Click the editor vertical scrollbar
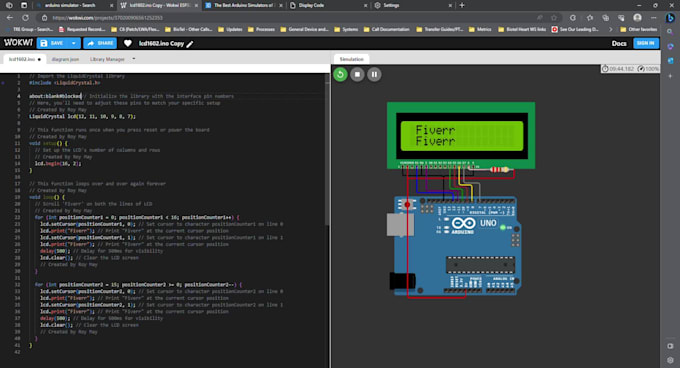 [x=327, y=150]
